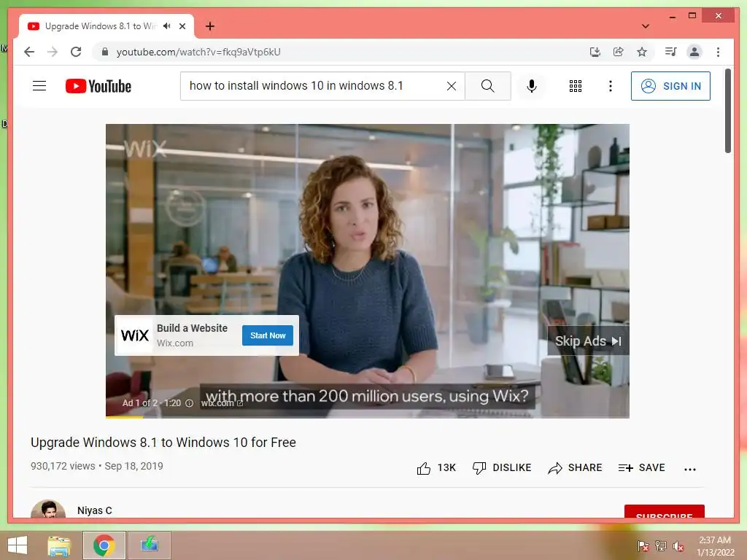Visit wix.com link in the player

[x=222, y=403]
